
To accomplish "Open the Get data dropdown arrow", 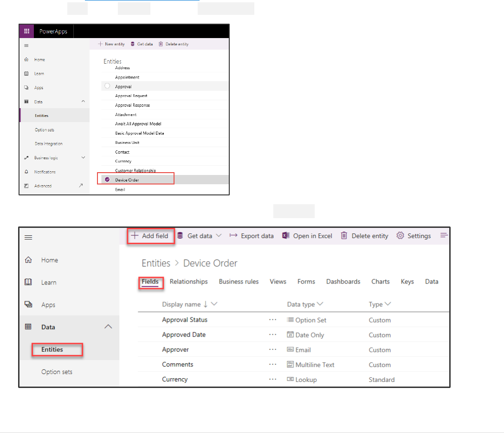I will [x=219, y=235].
